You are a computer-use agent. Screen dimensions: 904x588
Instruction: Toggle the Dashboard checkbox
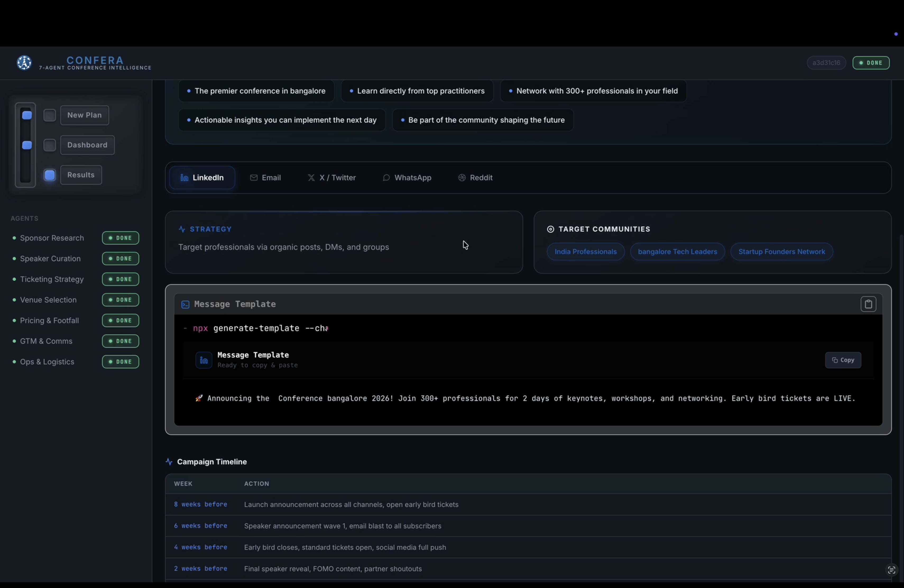point(49,145)
